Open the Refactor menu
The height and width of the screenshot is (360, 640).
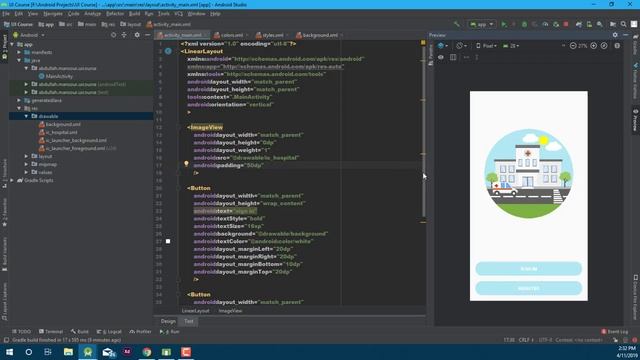(115, 14)
